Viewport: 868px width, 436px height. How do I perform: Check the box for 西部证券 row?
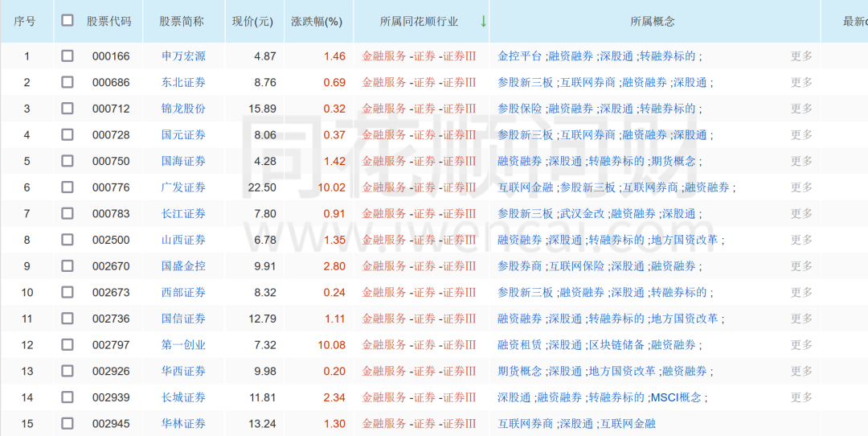pyautogui.click(x=67, y=292)
